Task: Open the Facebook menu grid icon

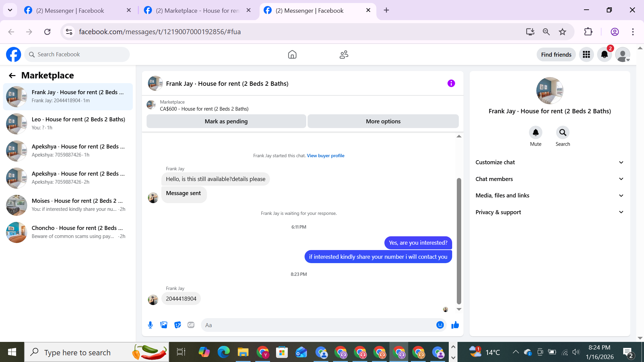Action: 586,55
